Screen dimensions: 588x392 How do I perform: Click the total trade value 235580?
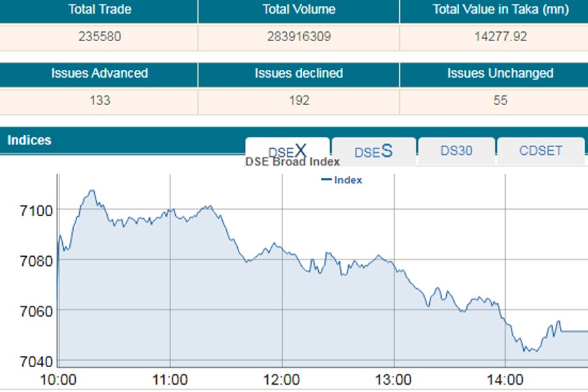tap(99, 37)
